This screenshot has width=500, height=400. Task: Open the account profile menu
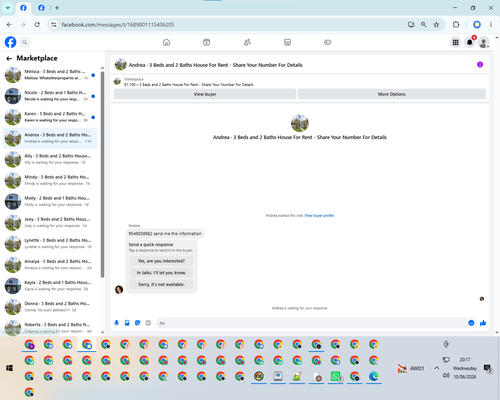[x=484, y=42]
